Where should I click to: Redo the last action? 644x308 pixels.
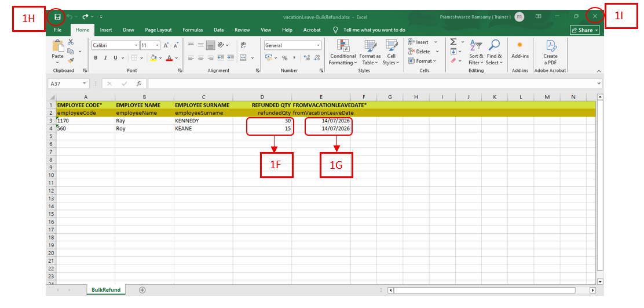coord(86,17)
